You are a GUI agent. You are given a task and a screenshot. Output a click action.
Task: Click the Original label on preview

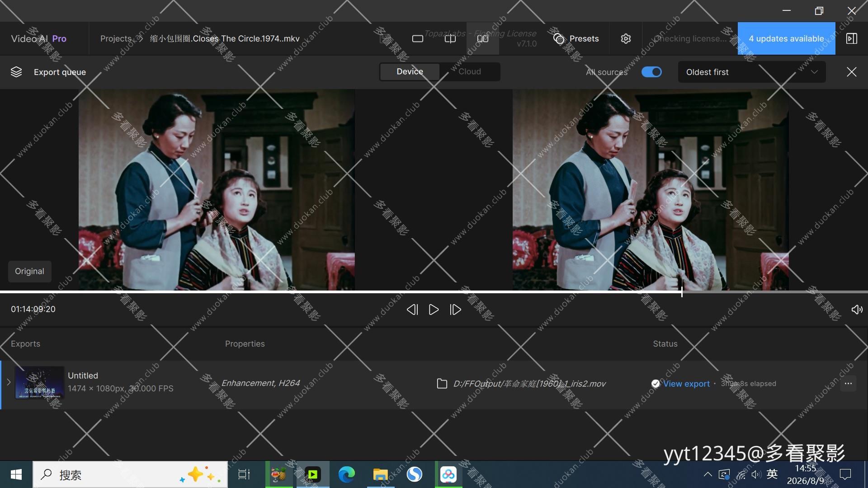(30, 272)
